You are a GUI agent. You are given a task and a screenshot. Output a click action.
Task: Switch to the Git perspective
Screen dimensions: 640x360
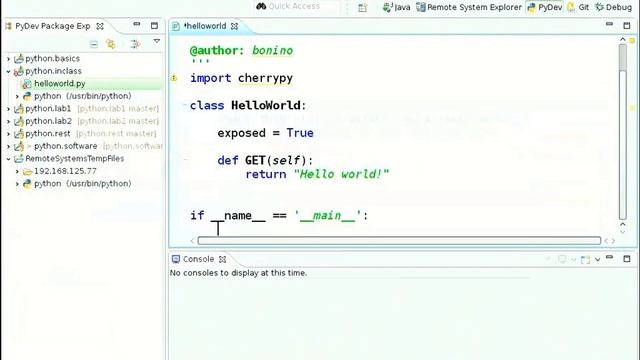(x=578, y=7)
